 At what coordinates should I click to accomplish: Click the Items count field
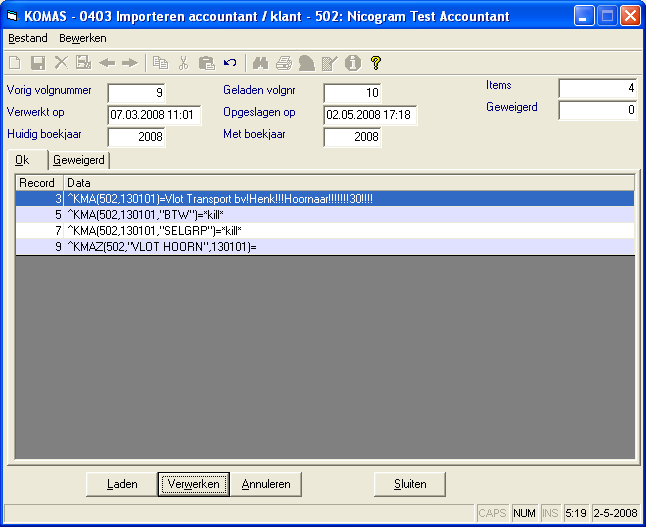click(x=597, y=88)
